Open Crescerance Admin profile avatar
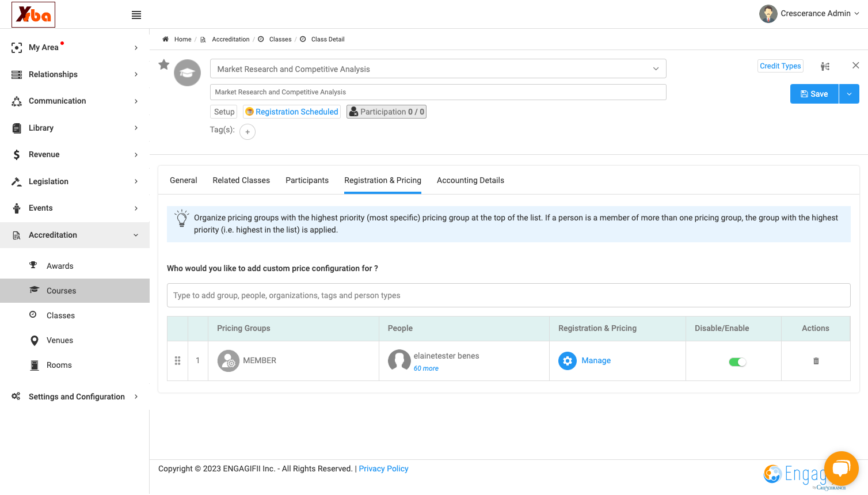This screenshot has height=495, width=868. coord(768,14)
